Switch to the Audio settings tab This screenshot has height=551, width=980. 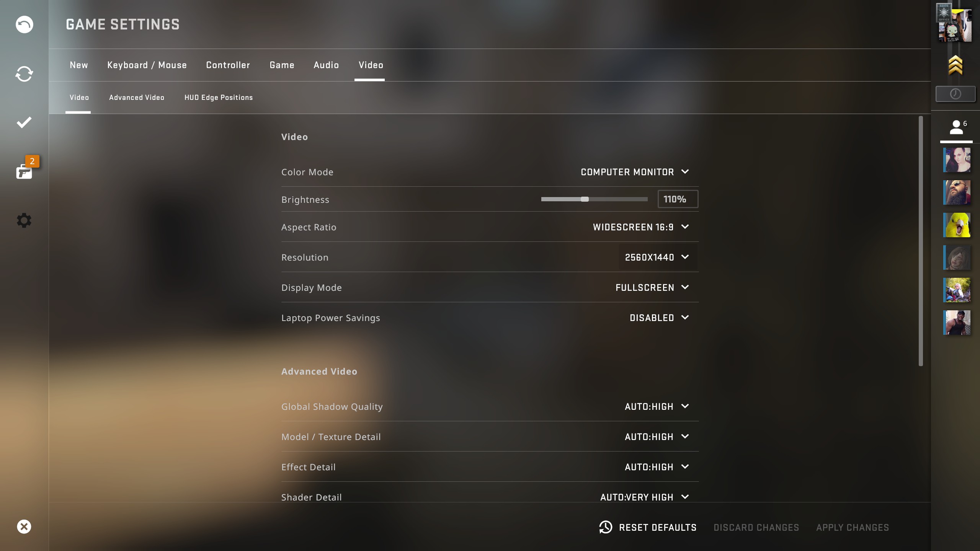(x=326, y=65)
